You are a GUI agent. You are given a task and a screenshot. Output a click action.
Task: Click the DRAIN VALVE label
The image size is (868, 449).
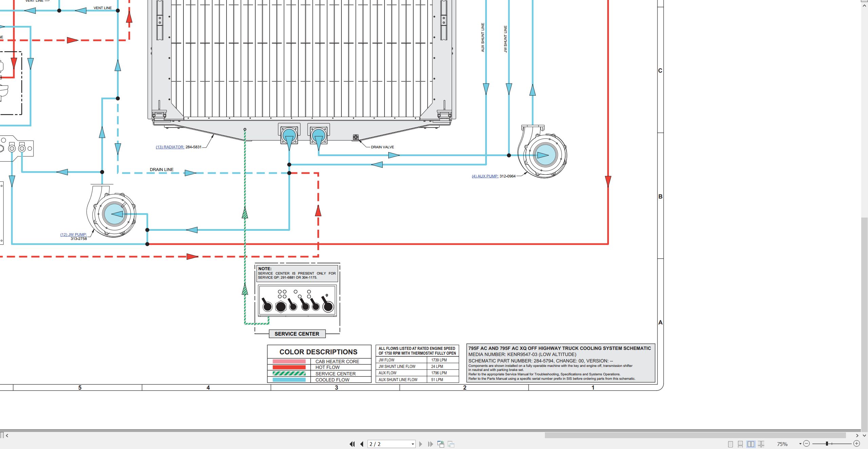382,147
